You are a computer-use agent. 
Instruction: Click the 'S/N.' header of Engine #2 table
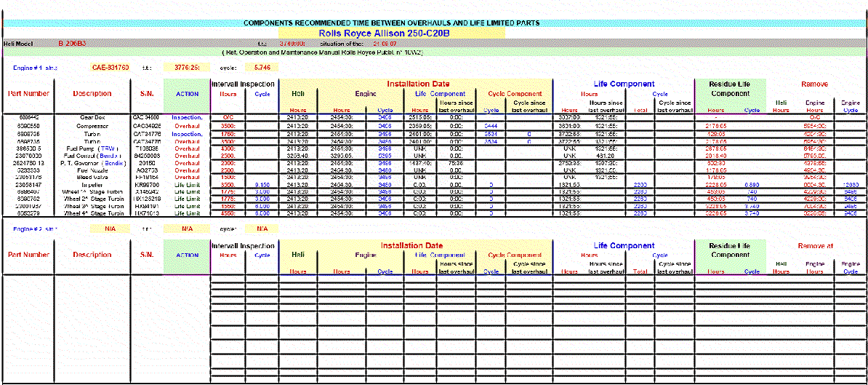pos(147,255)
